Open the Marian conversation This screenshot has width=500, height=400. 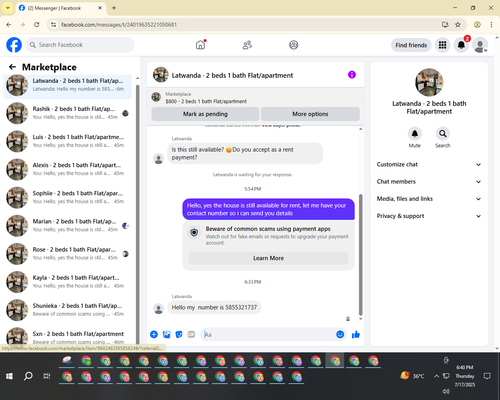[67, 226]
